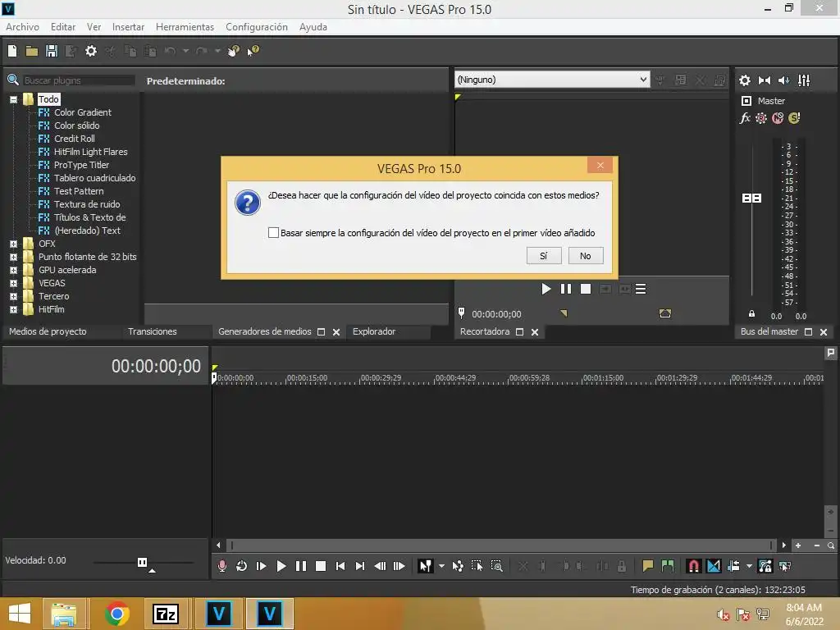Select HitFilm Light Flares plugin

point(90,152)
